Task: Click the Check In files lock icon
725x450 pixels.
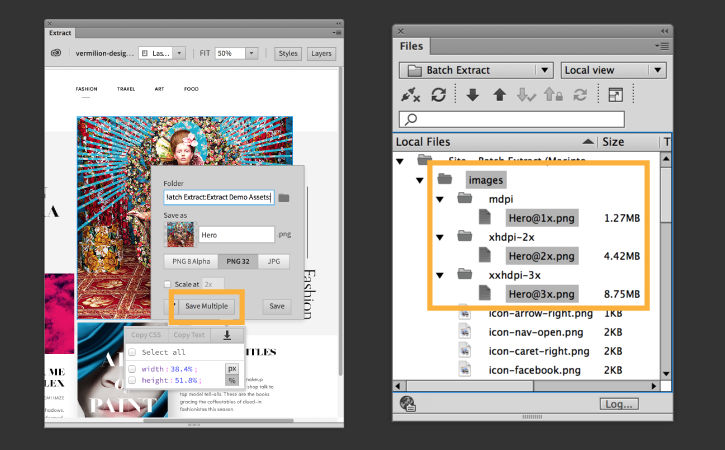Action: 553,95
